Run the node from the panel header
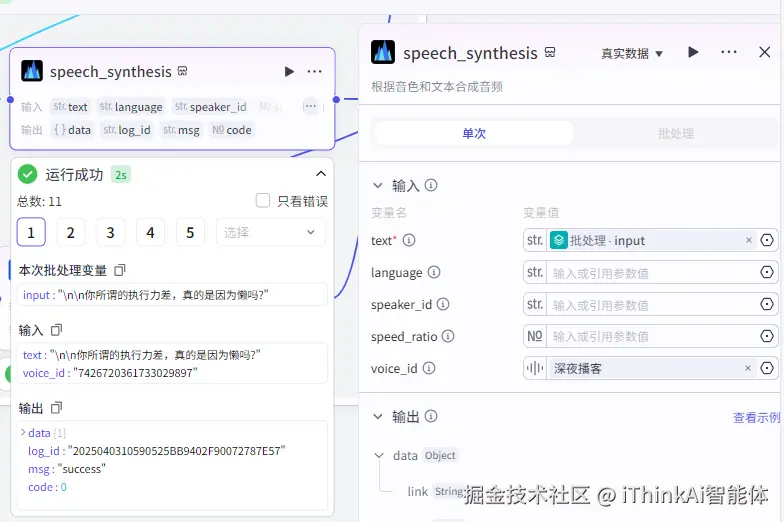 point(693,52)
